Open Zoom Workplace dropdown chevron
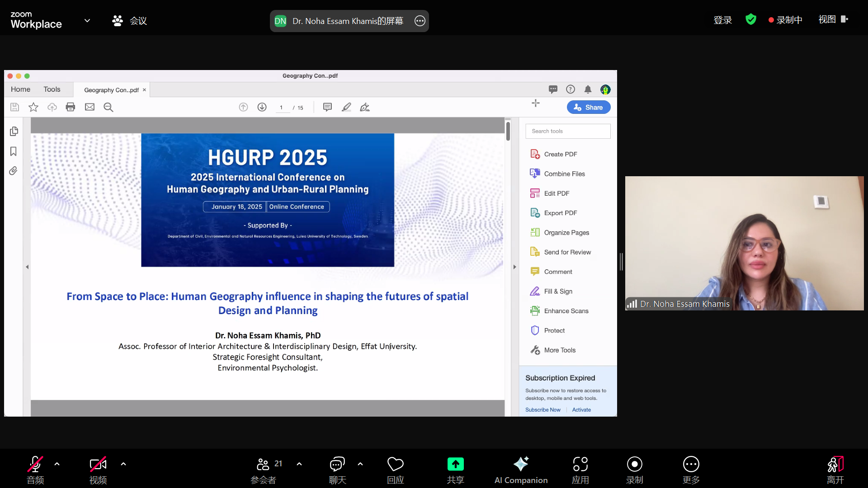 [87, 20]
